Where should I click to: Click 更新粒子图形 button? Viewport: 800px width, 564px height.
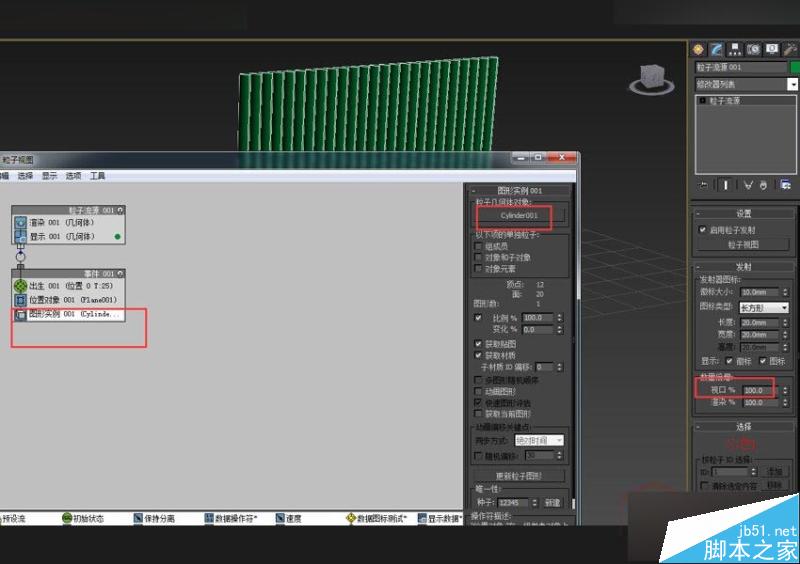[x=519, y=476]
